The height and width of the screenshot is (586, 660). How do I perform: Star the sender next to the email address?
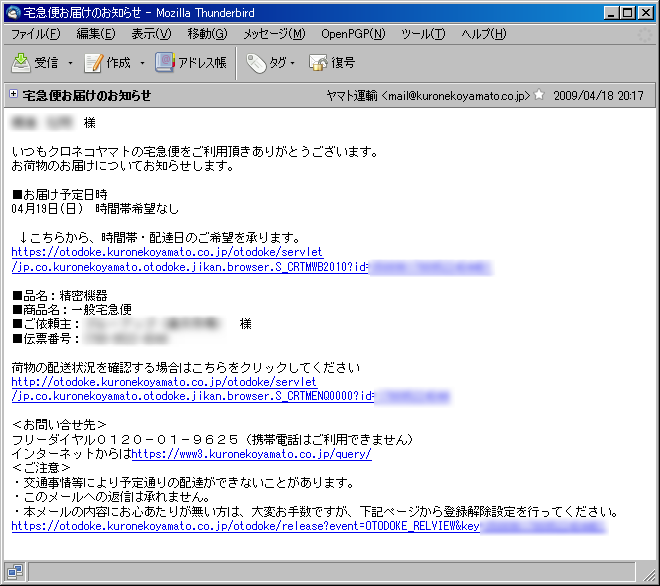pos(539,95)
